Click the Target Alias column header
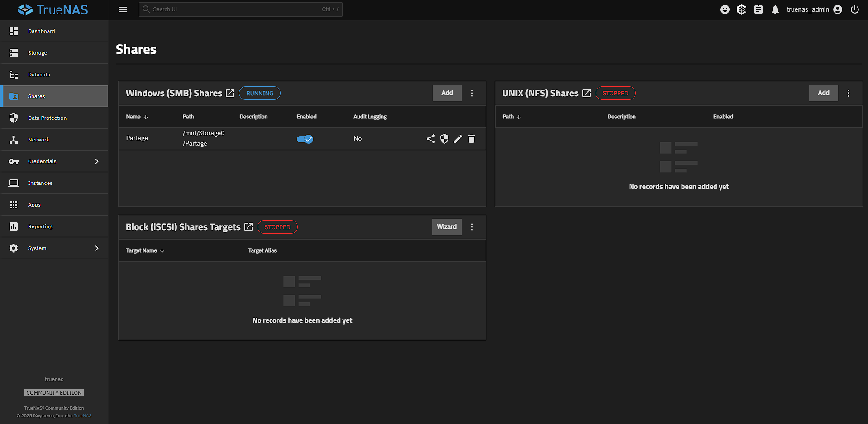The image size is (868, 424). click(262, 250)
